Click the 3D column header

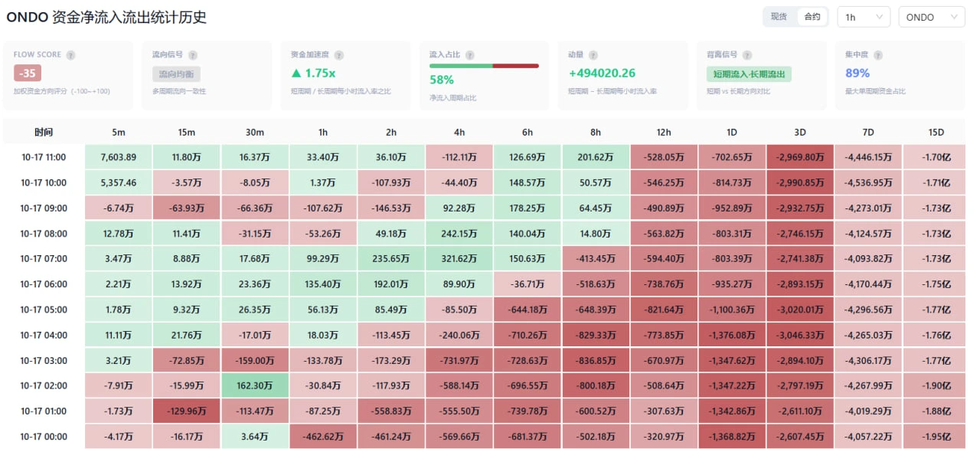coord(800,133)
